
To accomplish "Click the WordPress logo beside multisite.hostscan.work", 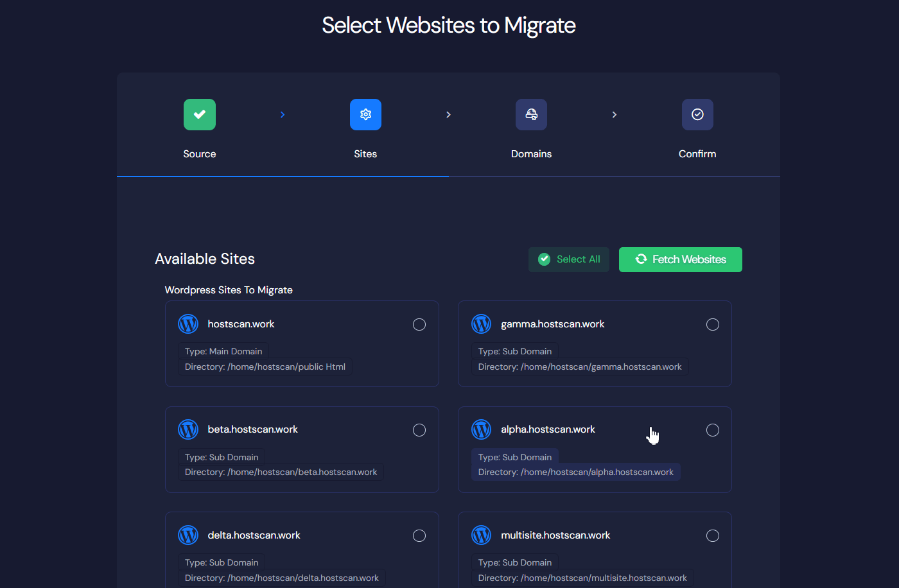I will 481,535.
